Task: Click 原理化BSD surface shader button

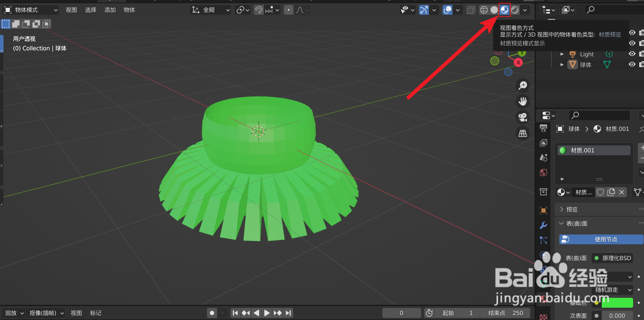Action: (x=612, y=258)
